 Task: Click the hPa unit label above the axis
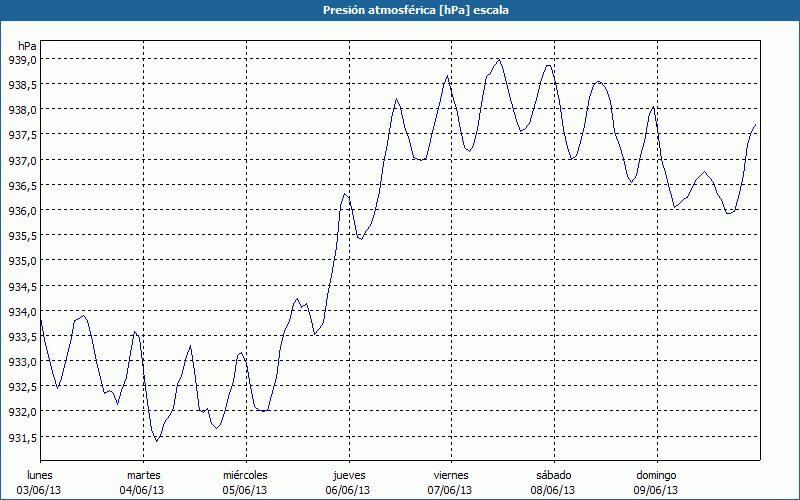tap(27, 46)
